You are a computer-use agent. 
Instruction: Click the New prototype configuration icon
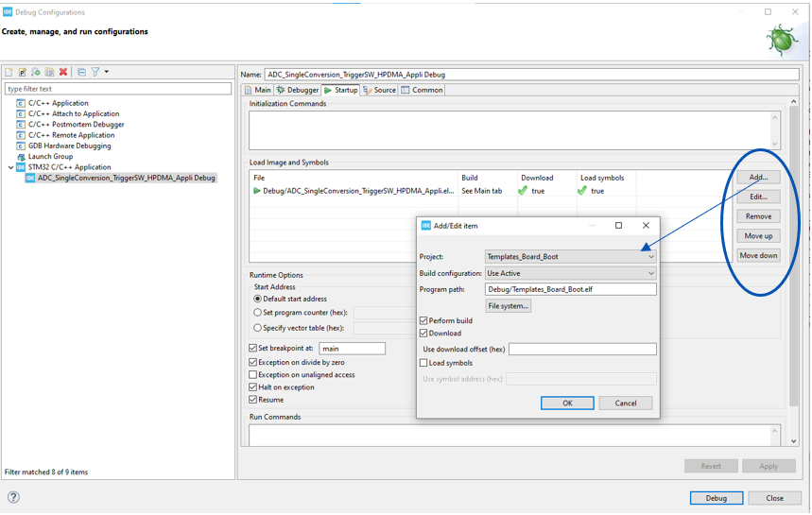point(23,72)
